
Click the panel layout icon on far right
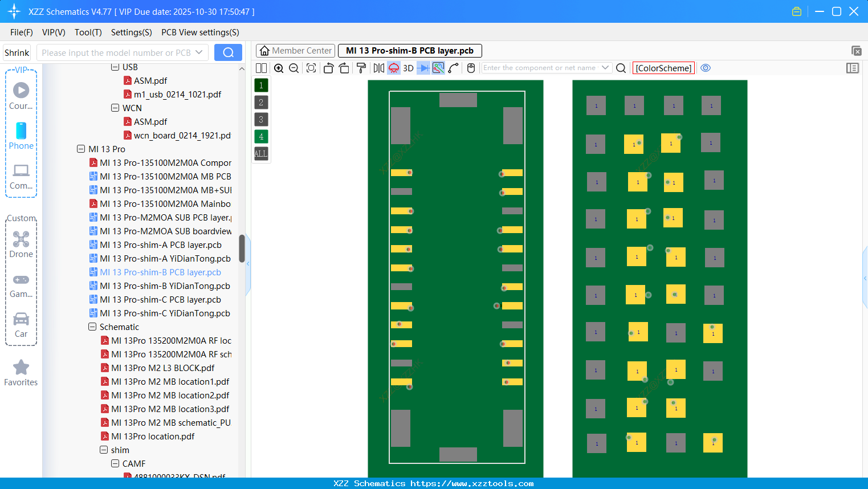pos(853,68)
